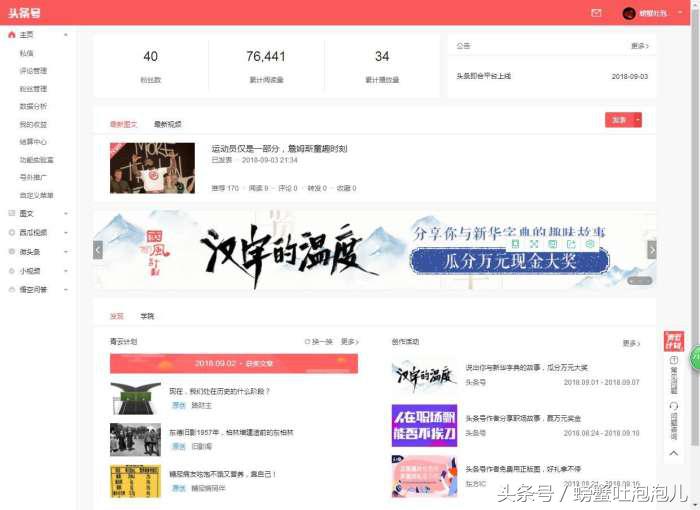700x510 pixels.
Task: Show next banner with right arrow
Action: tap(652, 250)
